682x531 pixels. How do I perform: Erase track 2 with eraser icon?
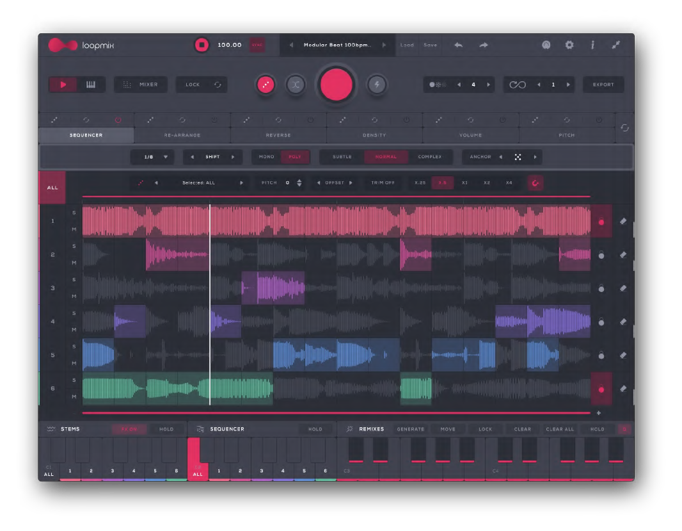coord(623,255)
